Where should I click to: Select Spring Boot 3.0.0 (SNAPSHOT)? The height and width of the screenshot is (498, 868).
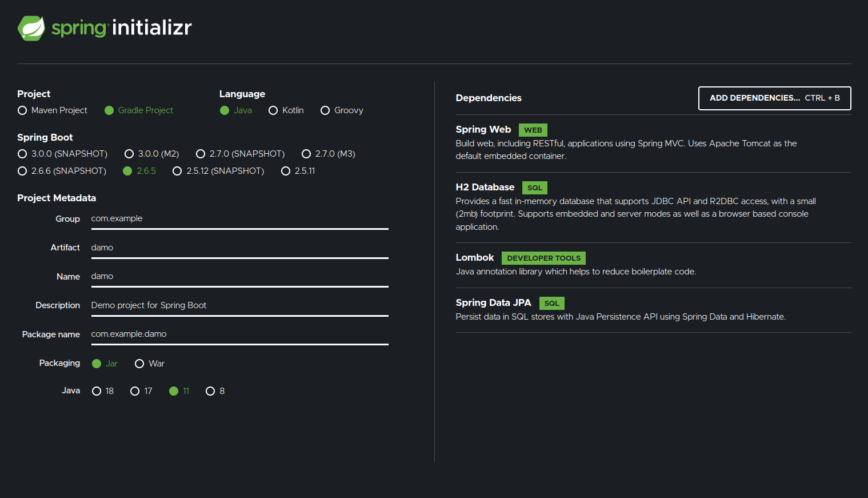63,154
